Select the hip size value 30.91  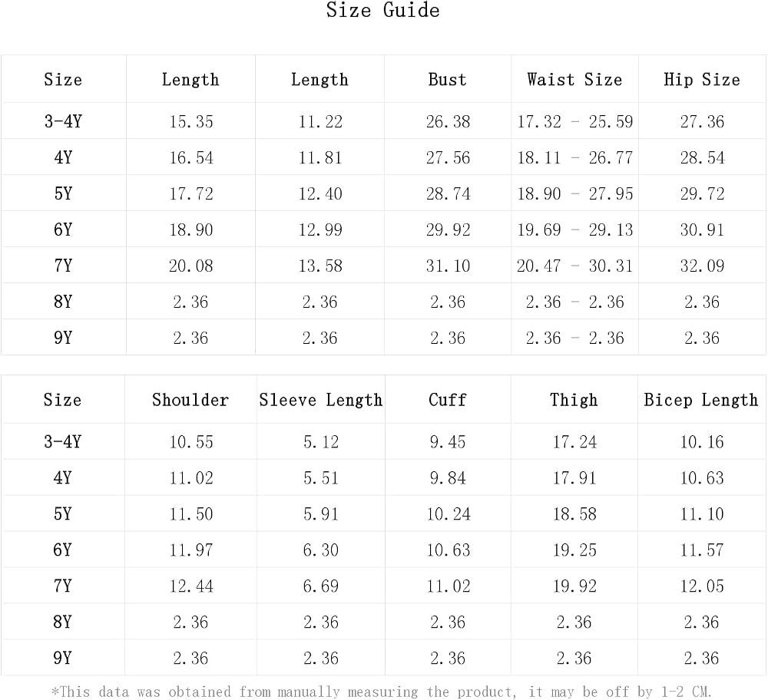(702, 229)
